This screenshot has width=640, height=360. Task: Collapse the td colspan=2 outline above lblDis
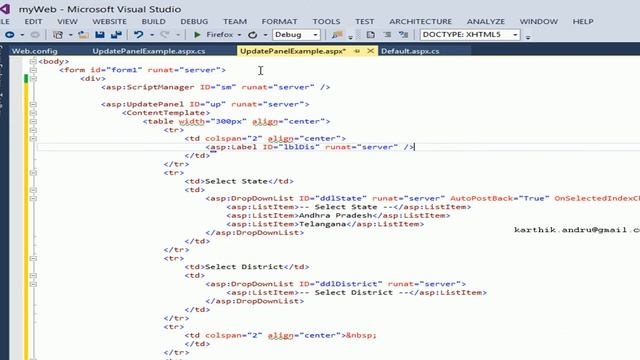coord(33,138)
